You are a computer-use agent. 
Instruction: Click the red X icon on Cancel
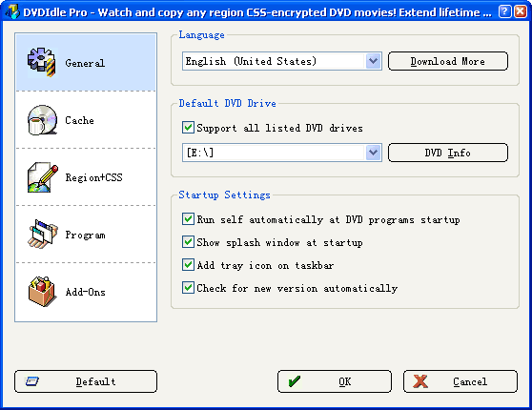[420, 381]
